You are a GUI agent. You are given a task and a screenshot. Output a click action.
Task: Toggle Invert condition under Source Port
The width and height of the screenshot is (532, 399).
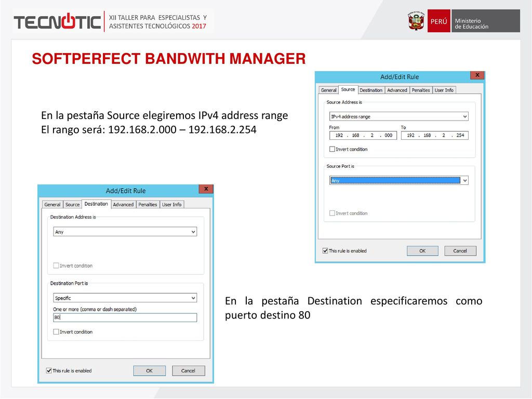click(332, 213)
